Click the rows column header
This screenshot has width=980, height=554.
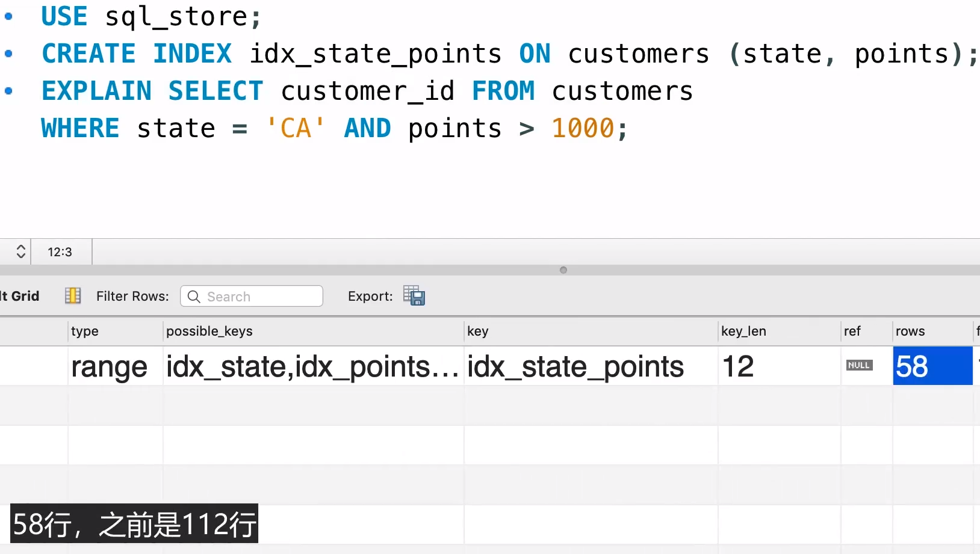coord(910,331)
